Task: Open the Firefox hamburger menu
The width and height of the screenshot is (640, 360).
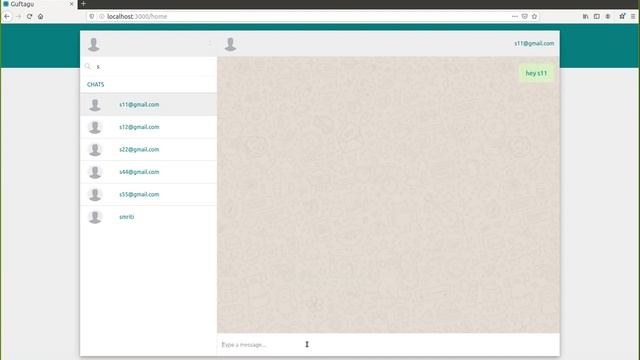Action: [x=633, y=16]
